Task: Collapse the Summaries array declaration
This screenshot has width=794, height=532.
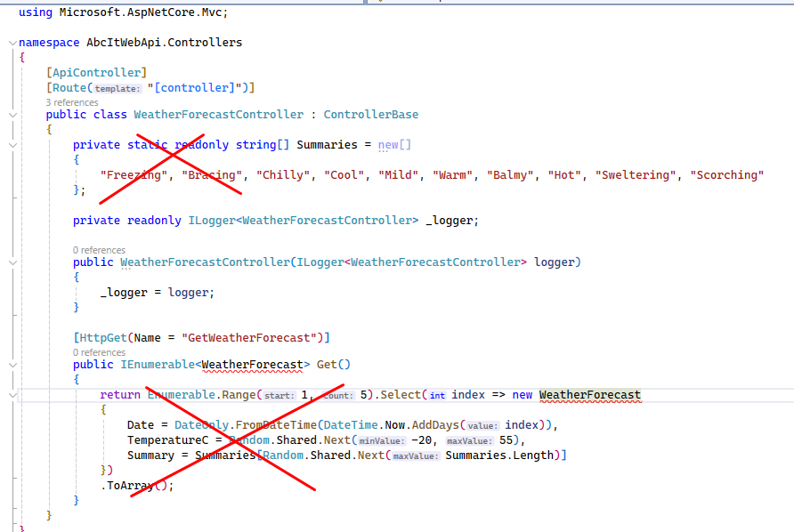Action: point(12,144)
